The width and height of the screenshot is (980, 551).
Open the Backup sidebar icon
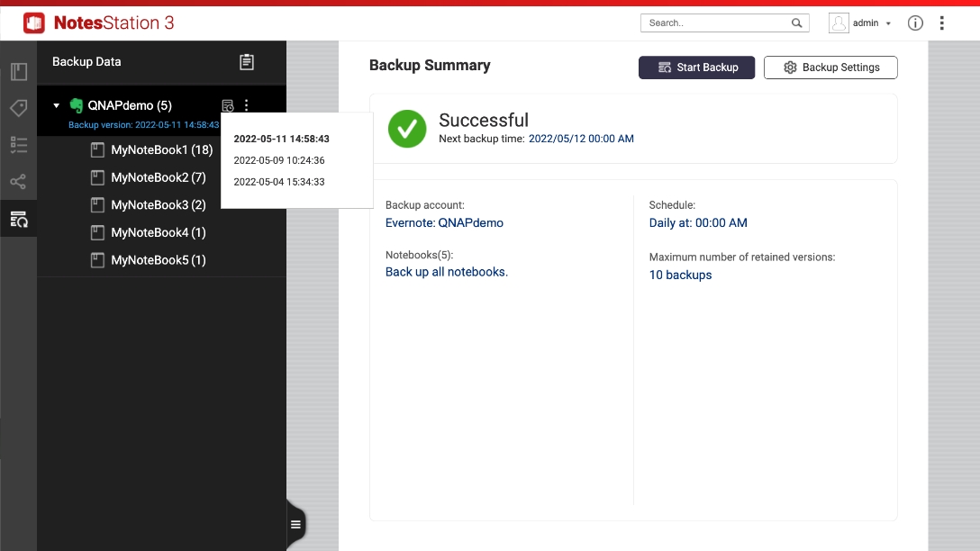point(18,219)
